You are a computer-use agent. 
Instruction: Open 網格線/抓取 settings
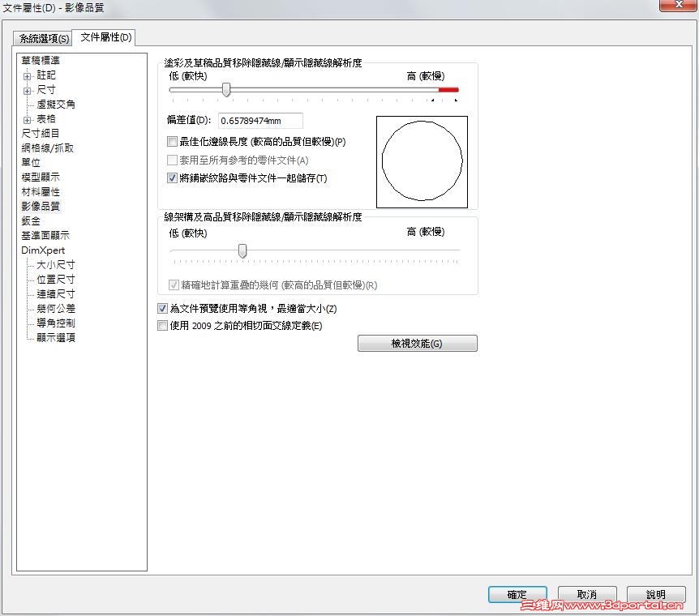click(x=47, y=148)
